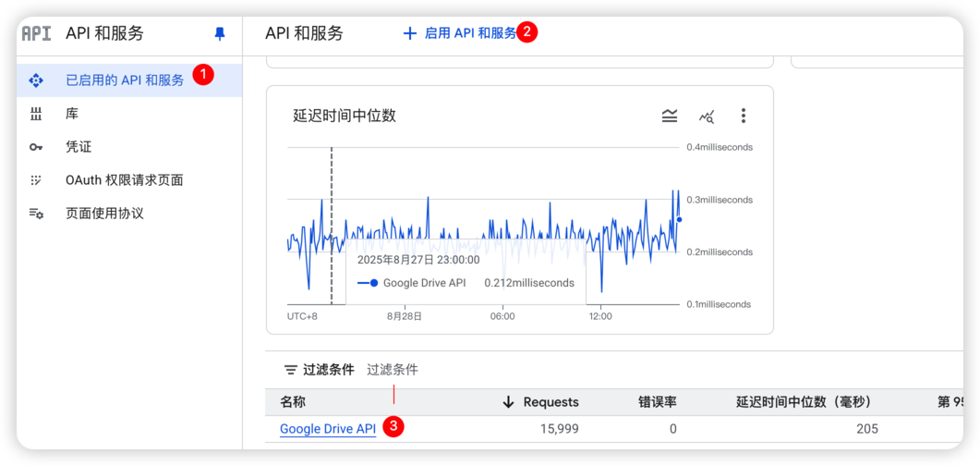Click the API 和服务 page heading
Screen dimensions: 980x466
pyautogui.click(x=305, y=34)
